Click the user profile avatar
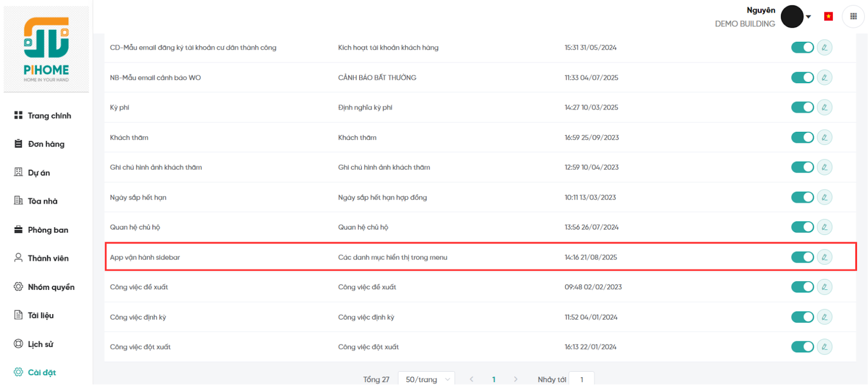Image resolution: width=868 pixels, height=388 pixels. (x=792, y=17)
